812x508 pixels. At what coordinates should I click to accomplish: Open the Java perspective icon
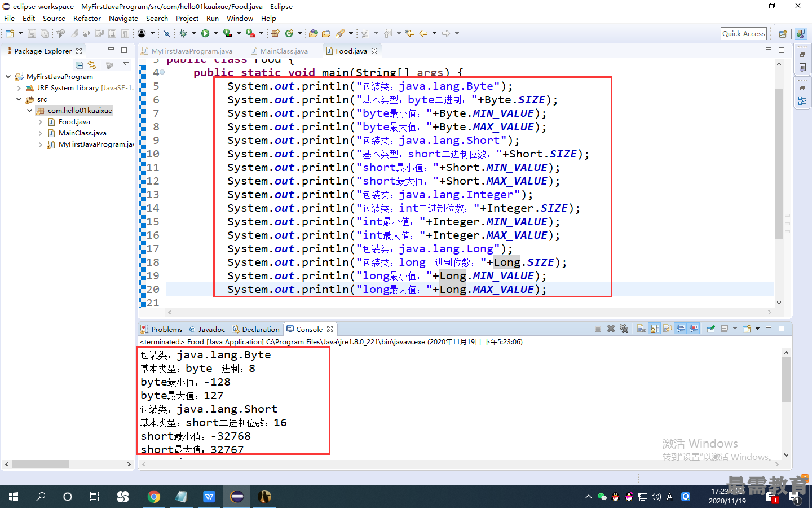801,34
